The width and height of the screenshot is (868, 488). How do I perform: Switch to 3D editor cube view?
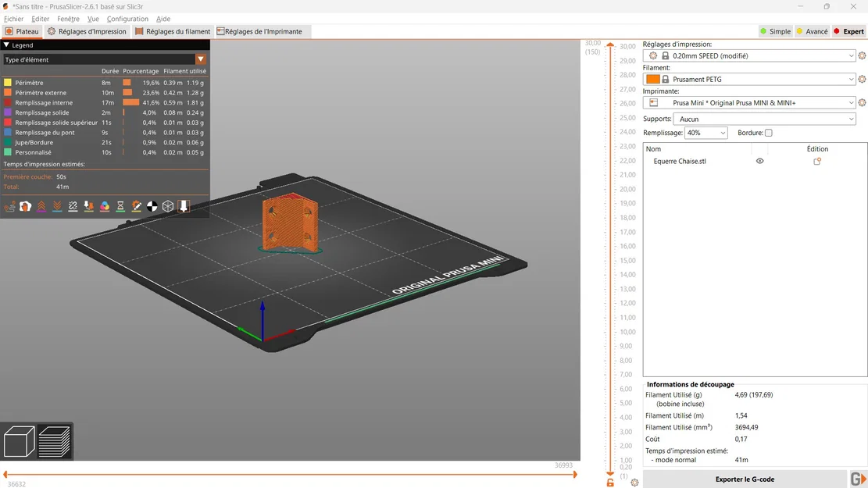[x=20, y=442]
